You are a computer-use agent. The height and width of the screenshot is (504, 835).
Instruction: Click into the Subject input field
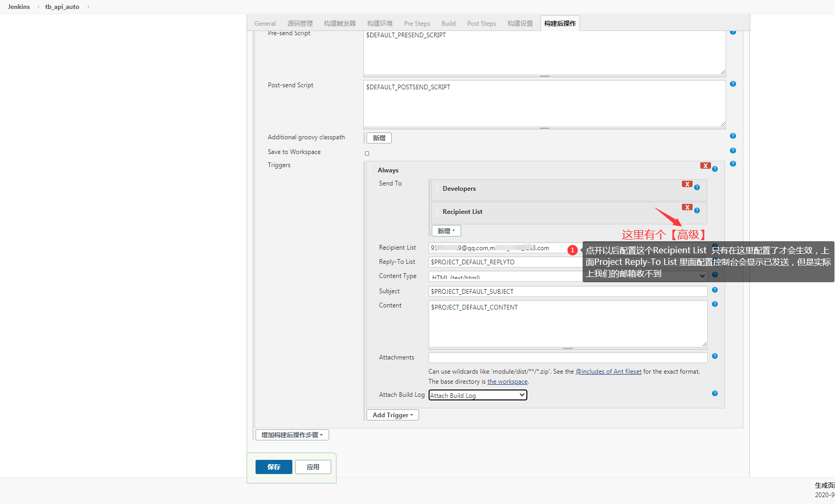pyautogui.click(x=567, y=292)
